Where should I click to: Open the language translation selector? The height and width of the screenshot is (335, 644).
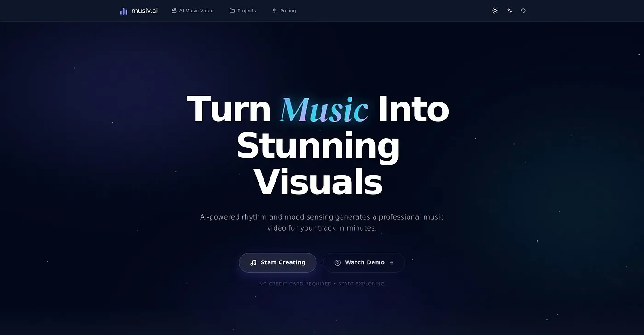510,11
